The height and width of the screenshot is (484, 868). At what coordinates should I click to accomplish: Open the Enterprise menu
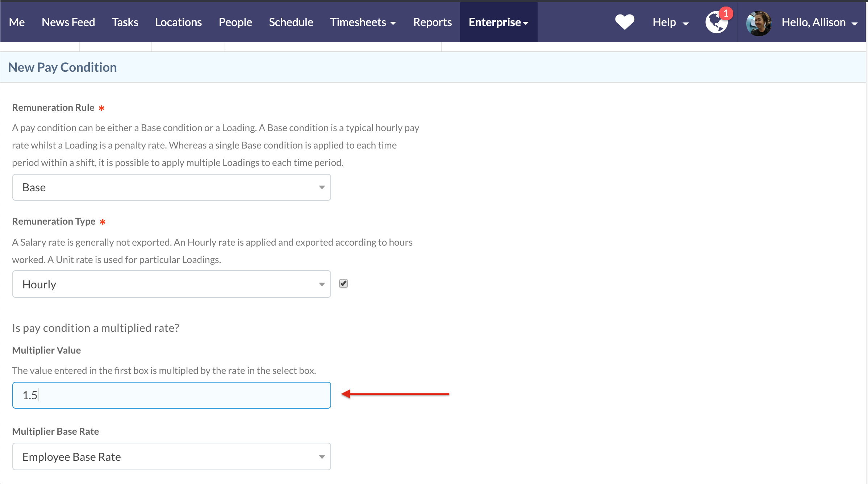point(498,22)
